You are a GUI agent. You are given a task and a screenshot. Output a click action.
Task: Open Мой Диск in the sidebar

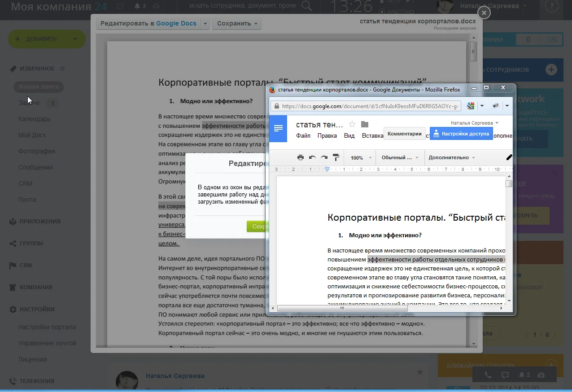[x=32, y=135]
